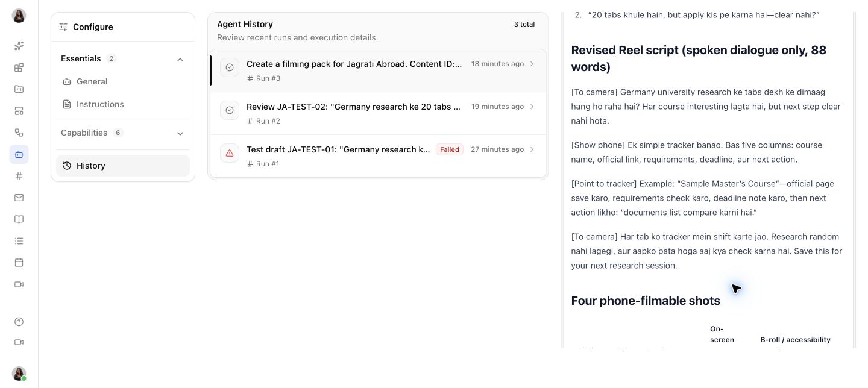Select the History menu item
The image size is (868, 388).
pyautogui.click(x=123, y=166)
